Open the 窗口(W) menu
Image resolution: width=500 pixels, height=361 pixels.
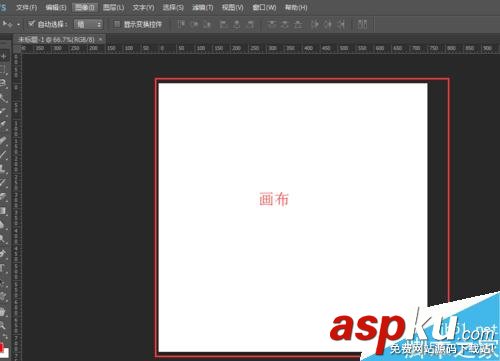(264, 7)
